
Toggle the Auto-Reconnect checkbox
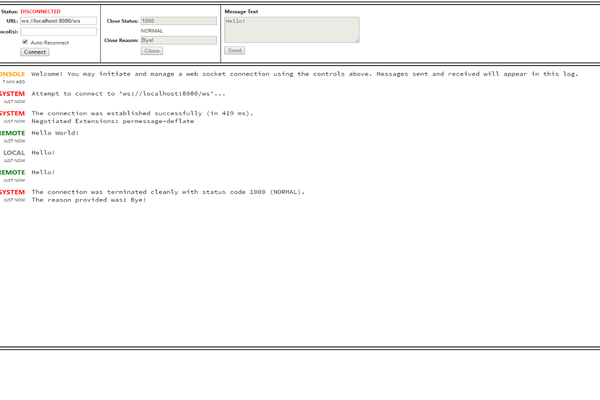click(x=25, y=42)
